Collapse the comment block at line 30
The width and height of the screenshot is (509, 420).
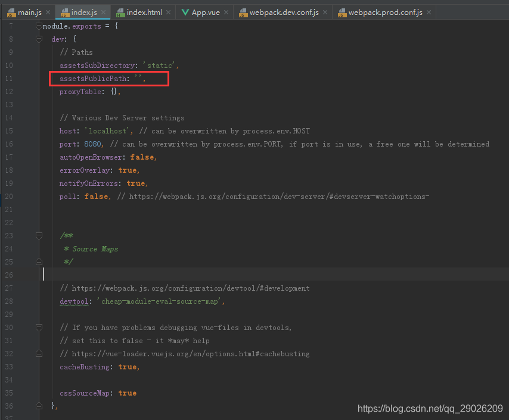[39, 327]
